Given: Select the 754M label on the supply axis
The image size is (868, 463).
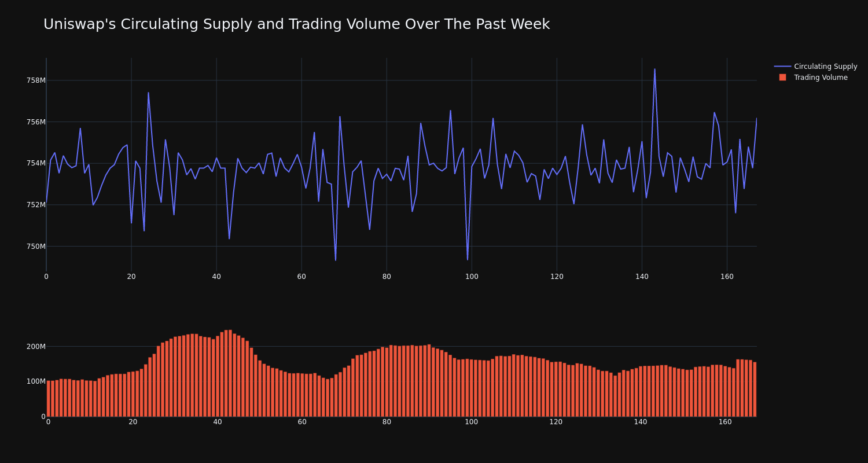Looking at the screenshot, I should point(36,163).
